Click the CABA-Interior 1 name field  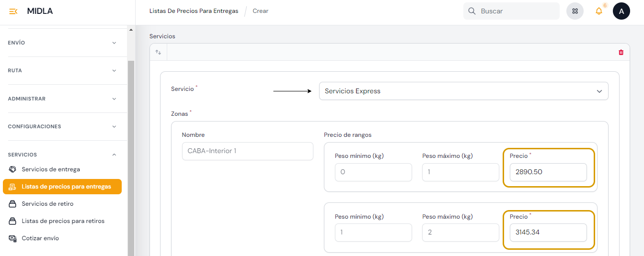click(247, 151)
